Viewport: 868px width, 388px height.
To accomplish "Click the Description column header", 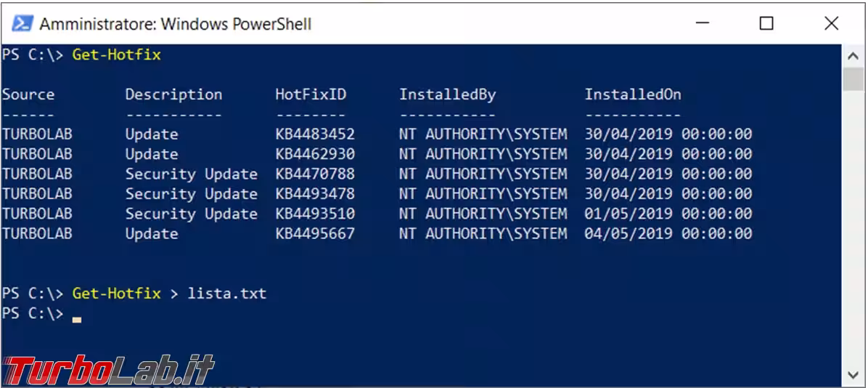I will (x=173, y=94).
